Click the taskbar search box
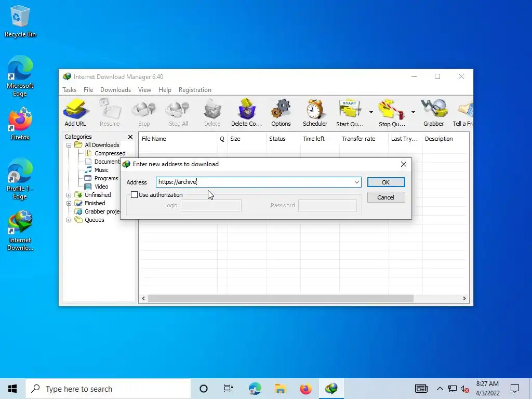Image resolution: width=532 pixels, height=399 pixels. point(108,389)
